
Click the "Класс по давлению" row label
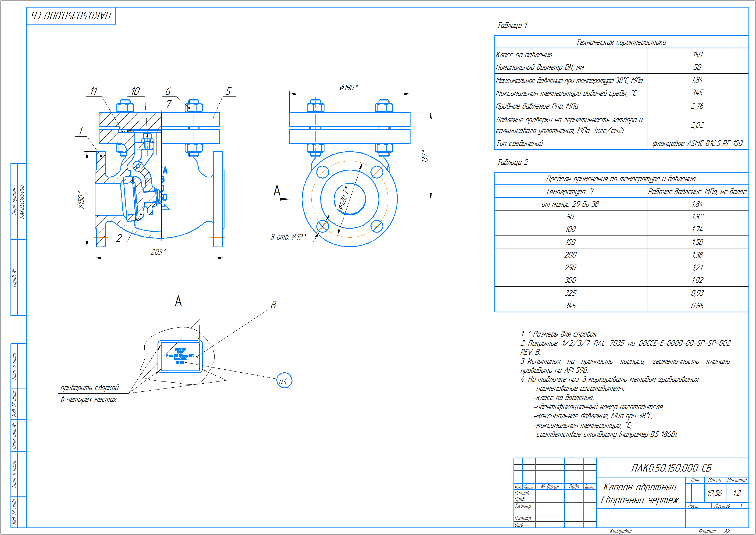pos(524,55)
